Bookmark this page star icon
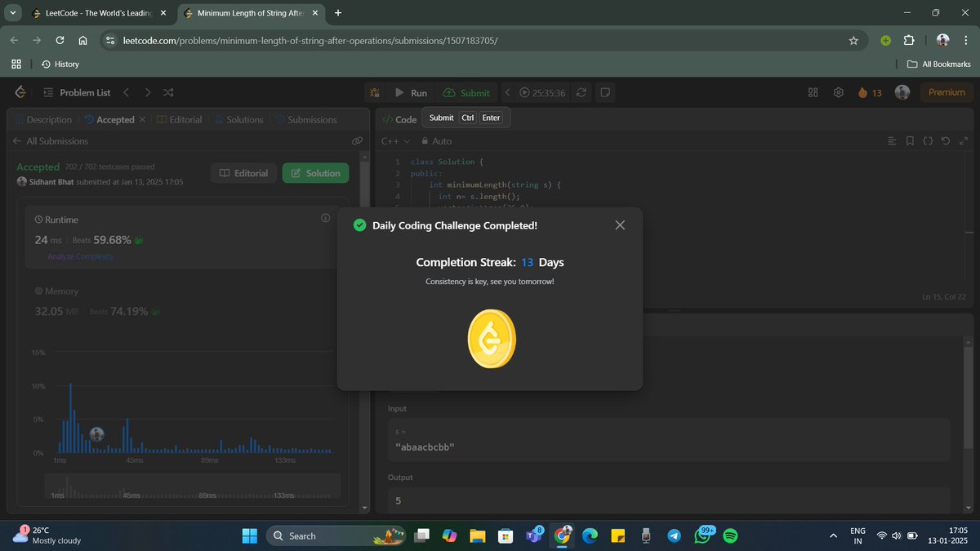The height and width of the screenshot is (551, 980). (853, 40)
